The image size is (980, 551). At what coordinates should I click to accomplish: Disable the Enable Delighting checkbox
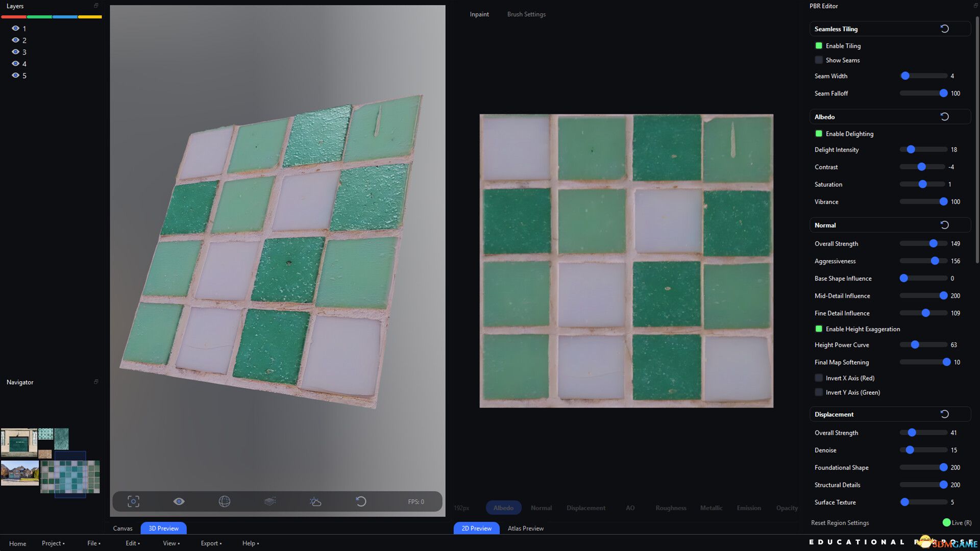(x=819, y=133)
